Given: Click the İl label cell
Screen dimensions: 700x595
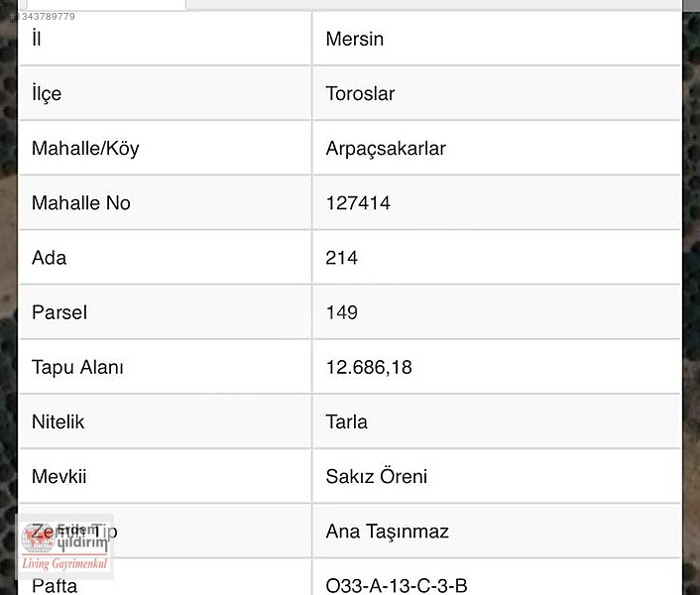Looking at the screenshot, I should pos(166,39).
